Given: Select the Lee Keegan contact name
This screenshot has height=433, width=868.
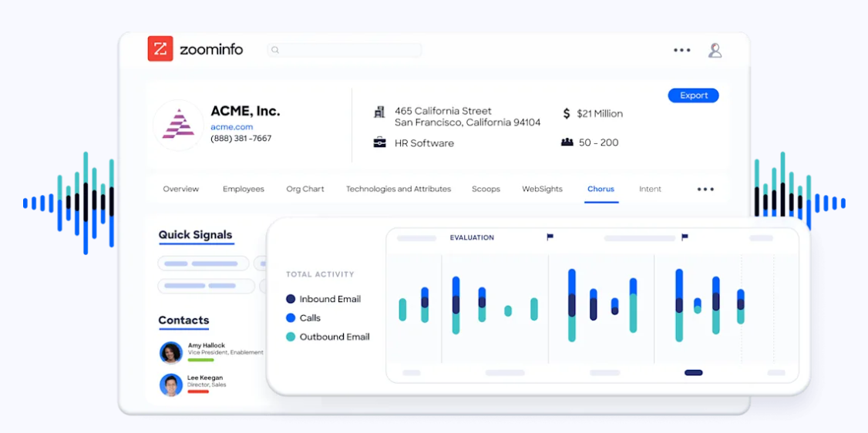Looking at the screenshot, I should tap(205, 378).
